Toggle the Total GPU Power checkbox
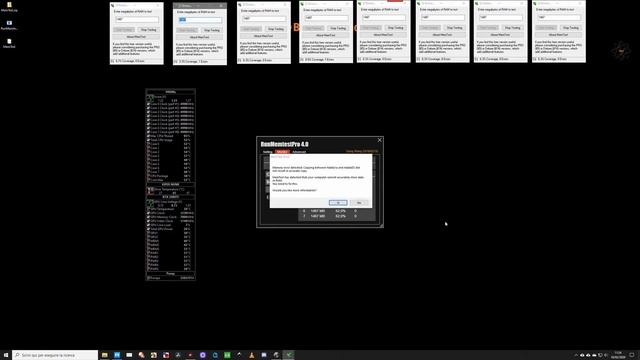This screenshot has width=640, height=360. (x=149, y=229)
